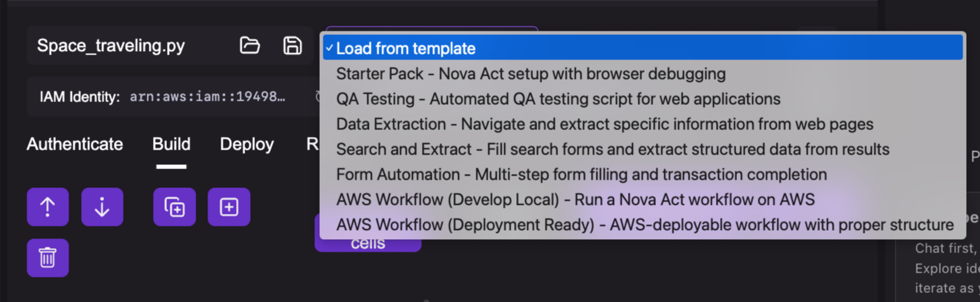This screenshot has height=302, width=980.
Task: Choose AWS Workflow (Deployment Ready) template
Action: coord(644,224)
